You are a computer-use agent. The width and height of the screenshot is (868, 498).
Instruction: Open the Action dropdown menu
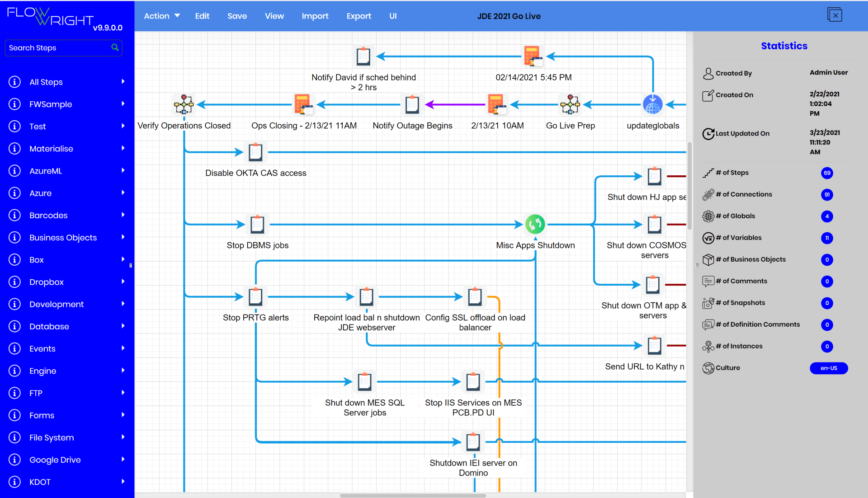(x=161, y=16)
